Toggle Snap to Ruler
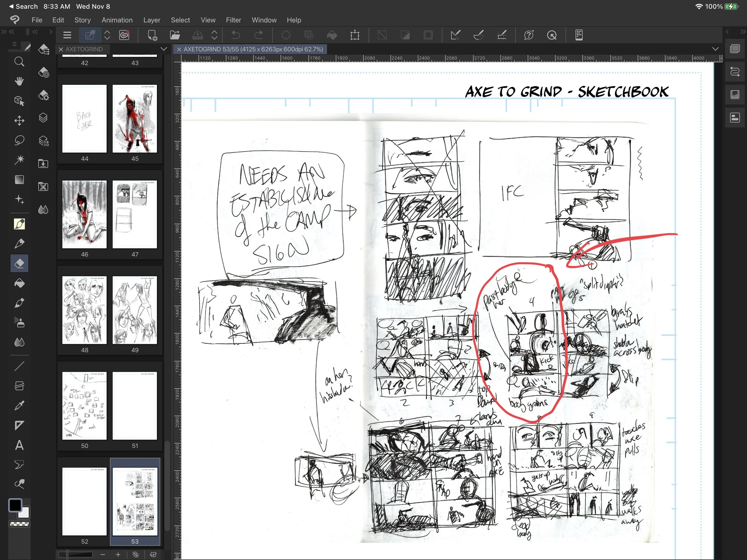The width and height of the screenshot is (747, 560). click(455, 35)
